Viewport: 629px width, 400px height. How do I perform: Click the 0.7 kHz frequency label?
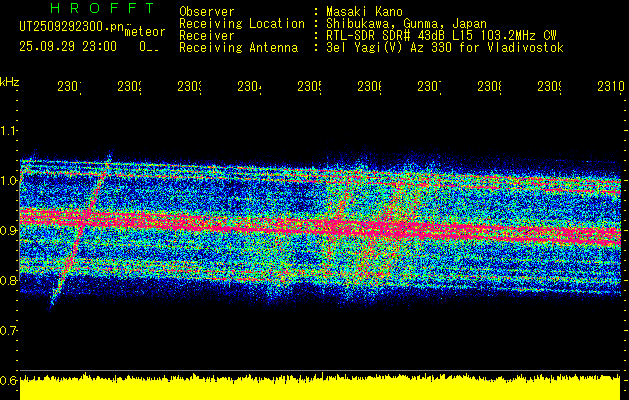tap(8, 330)
